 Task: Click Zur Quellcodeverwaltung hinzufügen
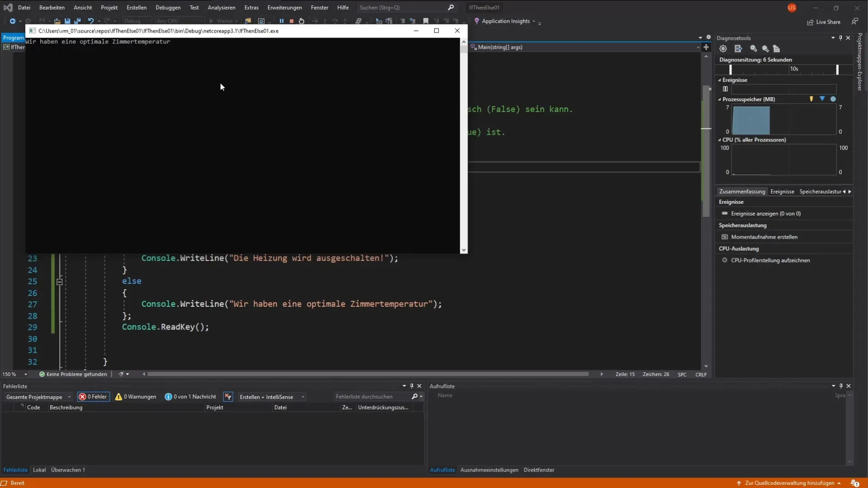click(x=789, y=483)
